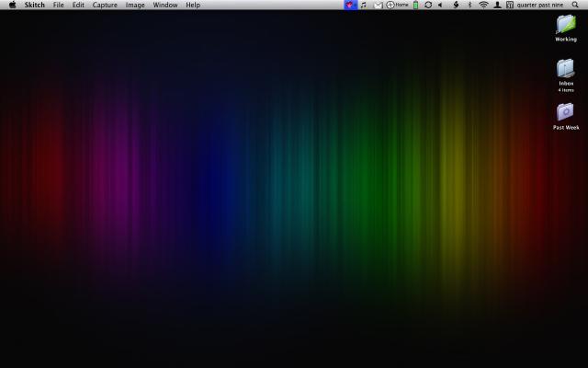Click the 'quarter past nine' clock text

point(539,5)
